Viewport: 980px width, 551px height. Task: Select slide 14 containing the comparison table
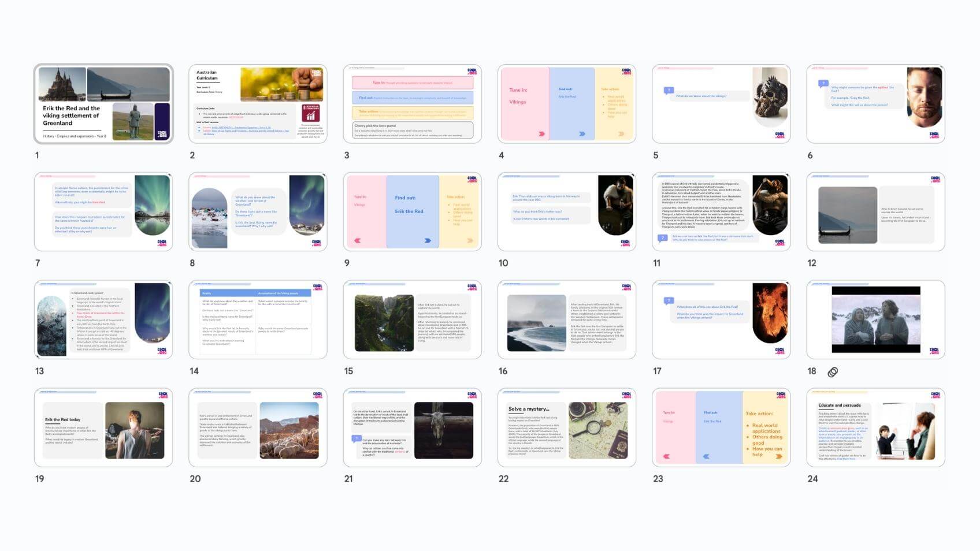[x=258, y=319]
